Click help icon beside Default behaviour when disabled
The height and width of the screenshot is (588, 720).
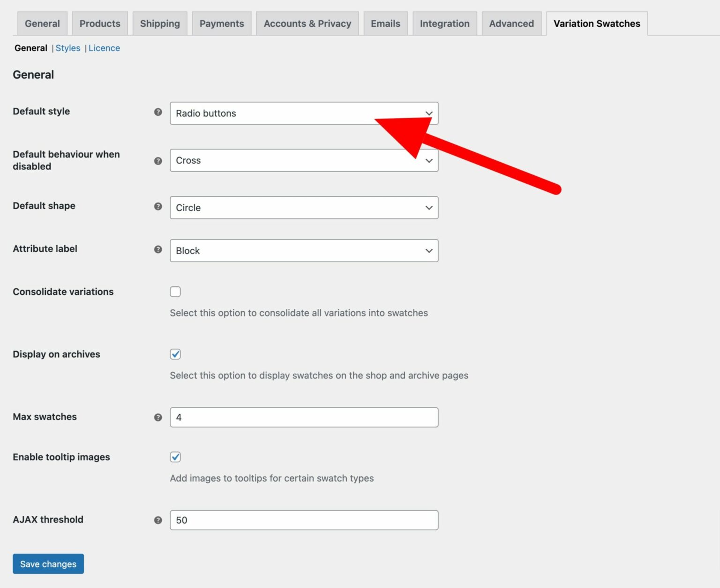[x=158, y=161]
